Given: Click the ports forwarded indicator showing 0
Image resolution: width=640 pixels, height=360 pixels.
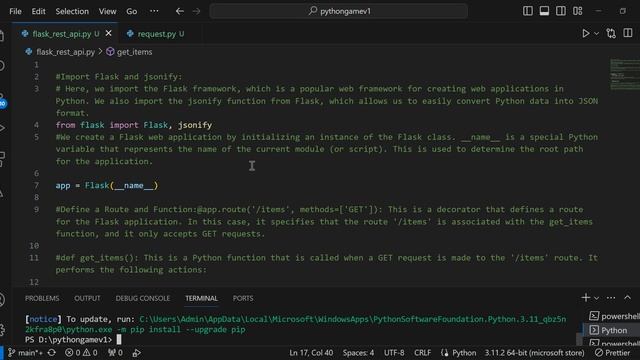Looking at the screenshot, I should pyautogui.click(x=115, y=353).
